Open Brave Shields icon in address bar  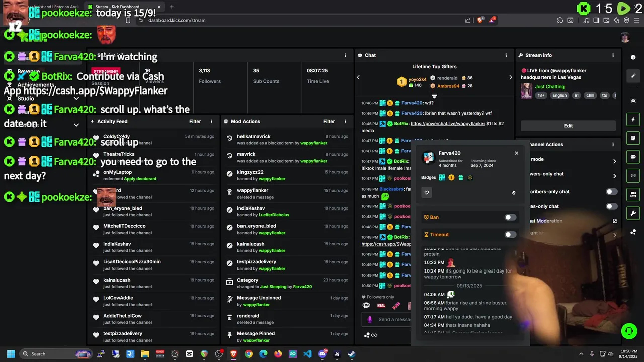pos(480,20)
